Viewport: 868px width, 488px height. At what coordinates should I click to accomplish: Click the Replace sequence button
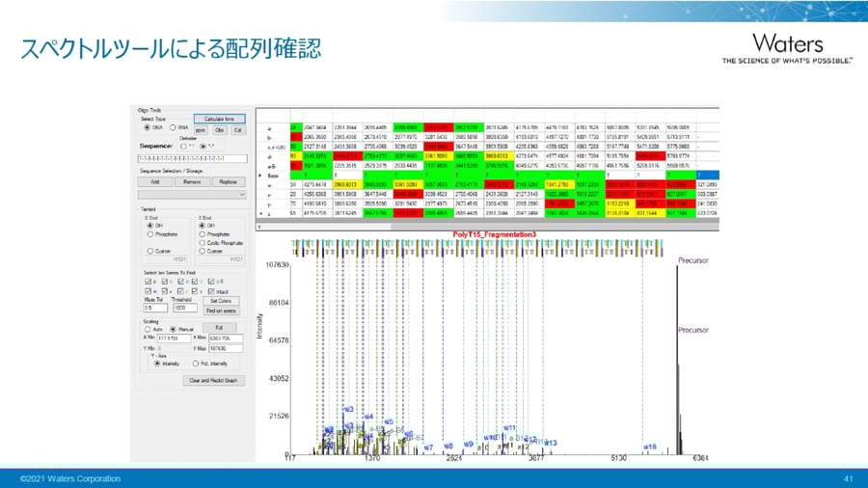[x=228, y=182]
